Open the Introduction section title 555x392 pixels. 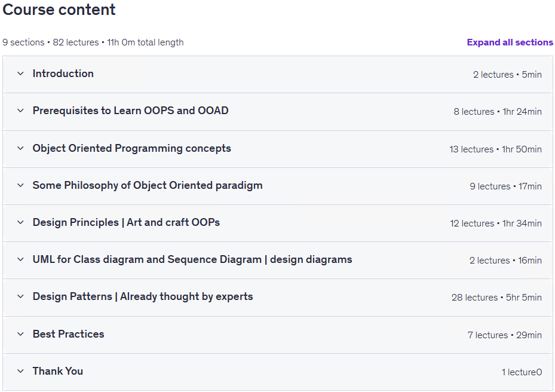tap(63, 73)
